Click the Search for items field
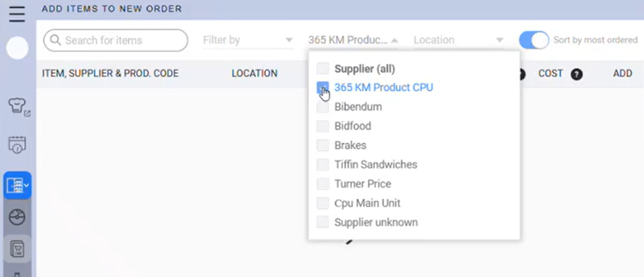Viewport: 644px width, 277px height. [x=115, y=40]
